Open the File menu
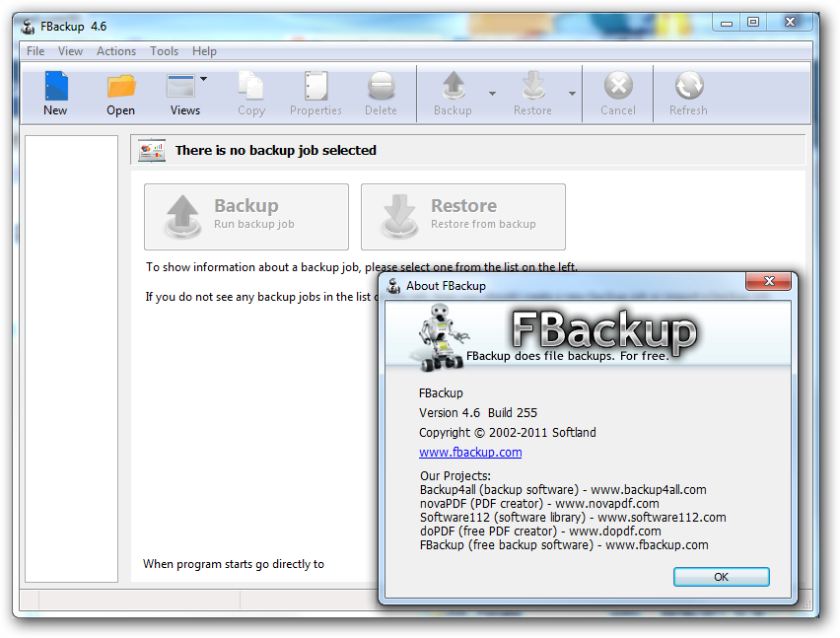The image size is (840, 638). pyautogui.click(x=35, y=51)
